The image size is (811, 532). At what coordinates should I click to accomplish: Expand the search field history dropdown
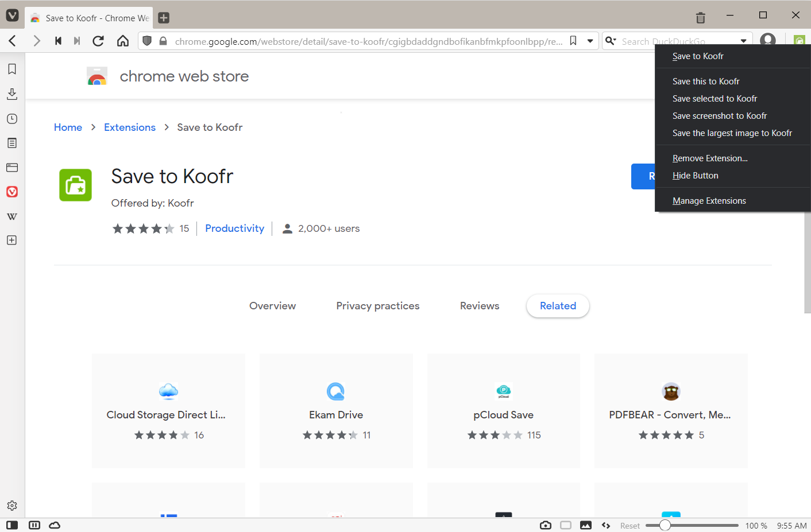tap(743, 41)
